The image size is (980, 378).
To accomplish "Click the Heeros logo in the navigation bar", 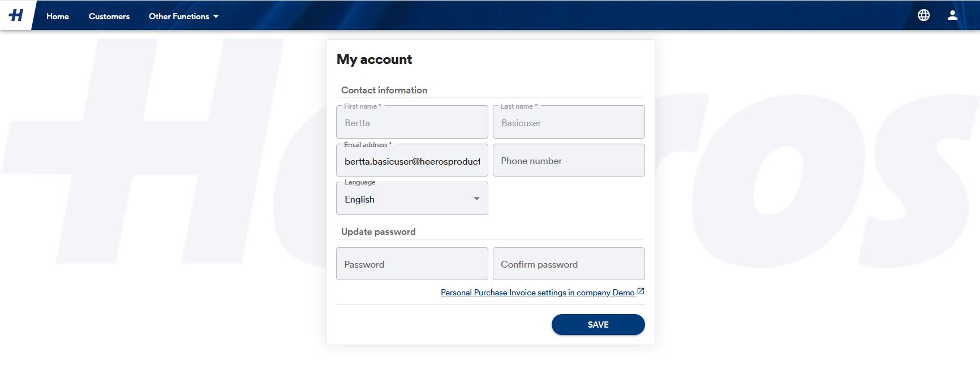I will click(16, 15).
